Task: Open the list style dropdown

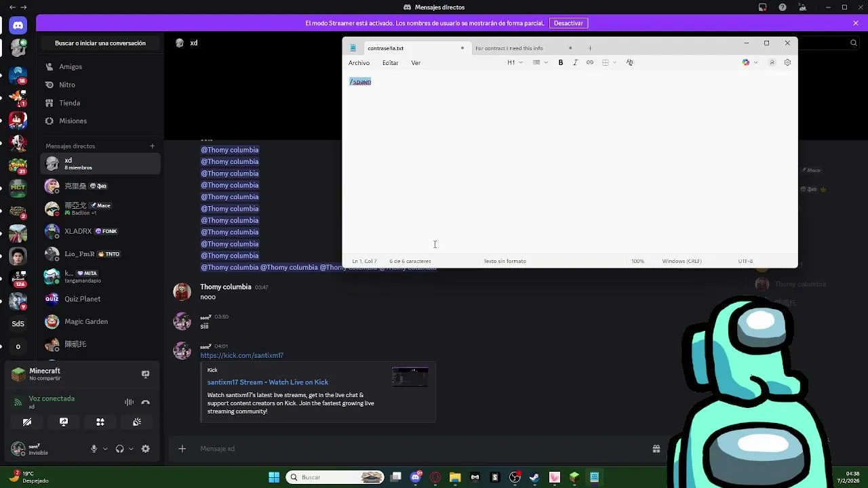Action: 540,62
